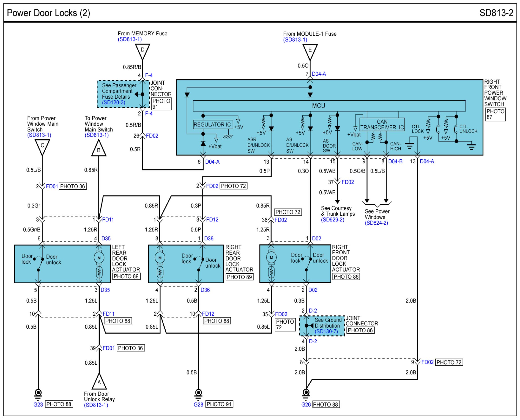Click the CAN TRANSCEIVER IC block
Viewport: 520px width, 420px height.
point(382,125)
